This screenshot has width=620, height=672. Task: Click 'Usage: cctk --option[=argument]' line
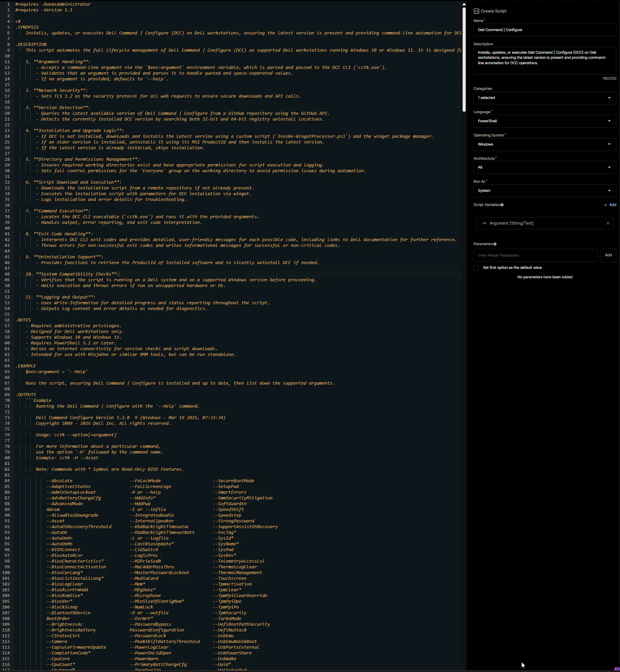pos(76,435)
